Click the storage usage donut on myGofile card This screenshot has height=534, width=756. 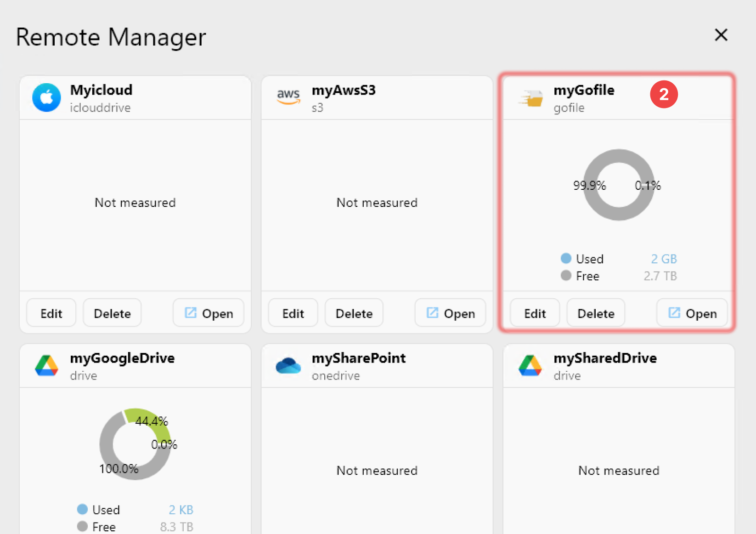pyautogui.click(x=618, y=186)
